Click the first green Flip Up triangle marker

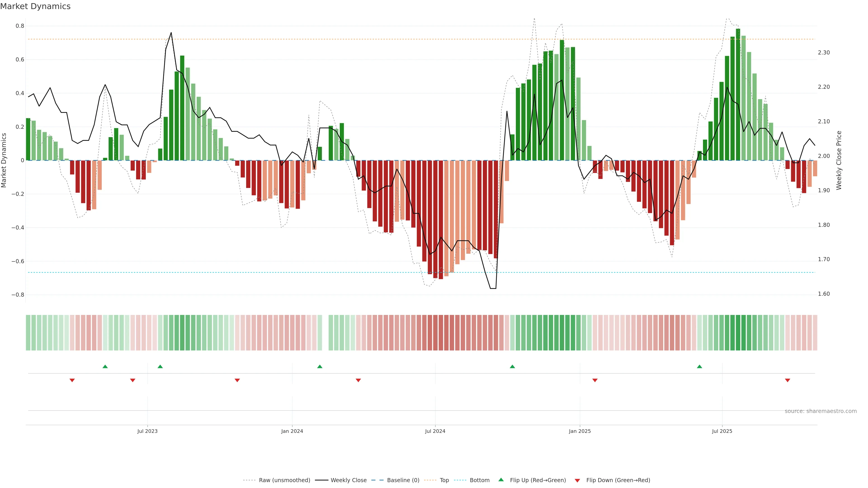105,366
